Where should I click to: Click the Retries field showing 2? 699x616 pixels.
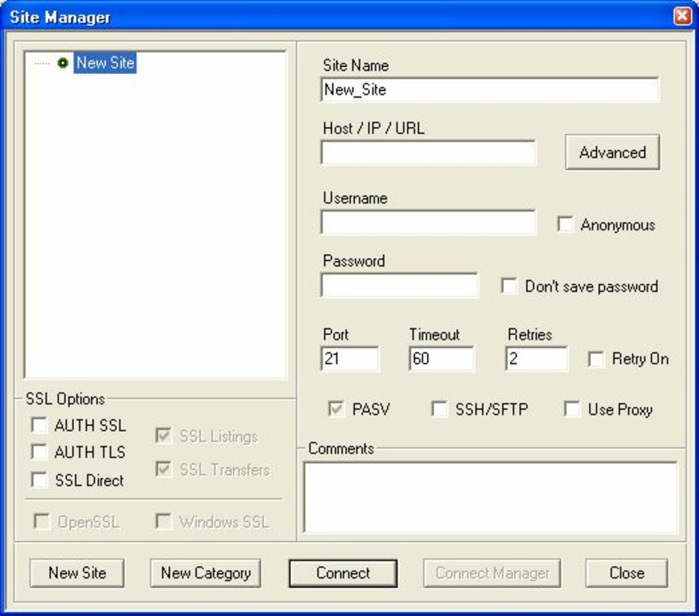click(x=537, y=359)
